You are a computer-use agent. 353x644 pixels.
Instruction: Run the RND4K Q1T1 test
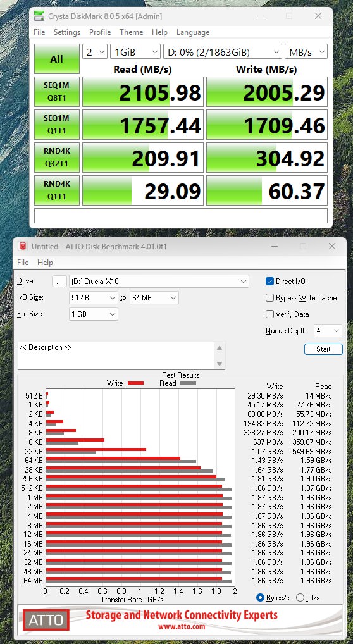pyautogui.click(x=57, y=190)
